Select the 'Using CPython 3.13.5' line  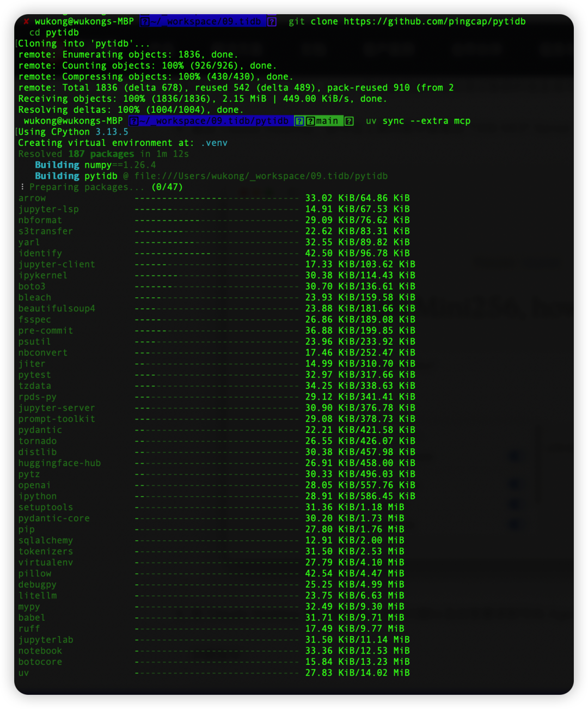pos(73,132)
